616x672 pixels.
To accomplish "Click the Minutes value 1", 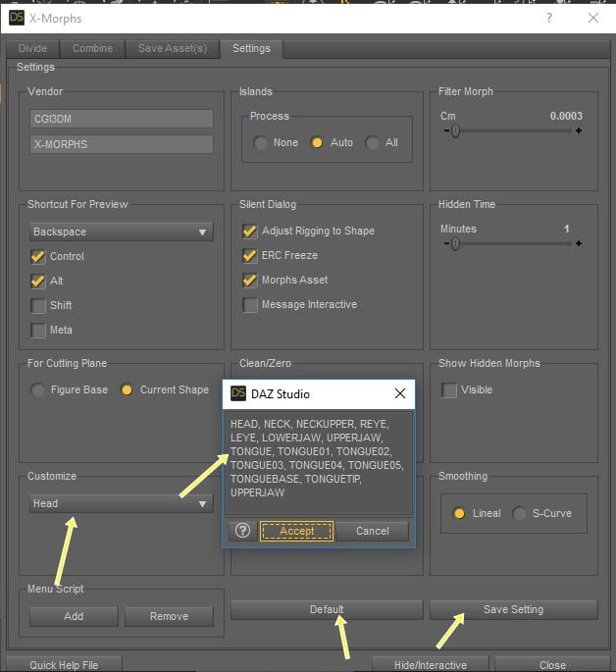I will pyautogui.click(x=567, y=229).
